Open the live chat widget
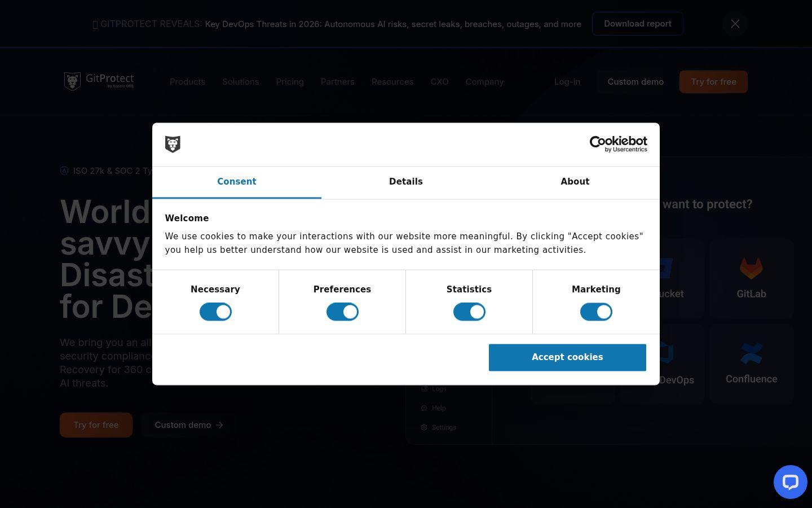The width and height of the screenshot is (812, 508). (790, 481)
